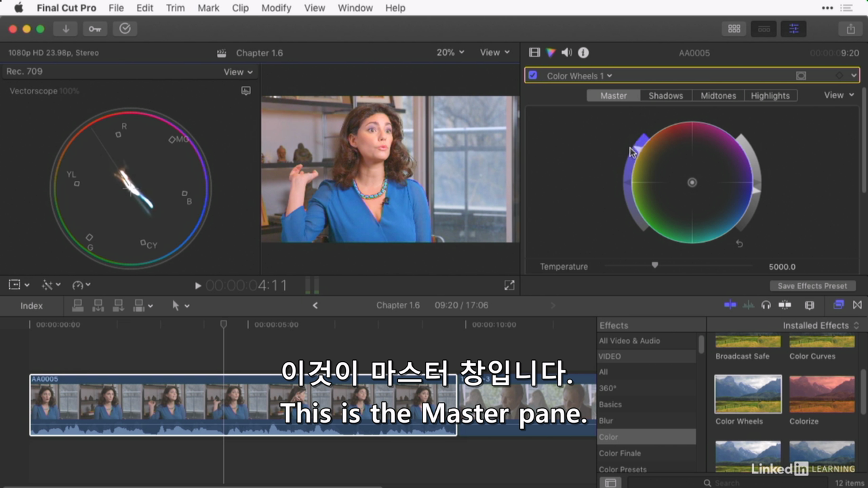This screenshot has height=488, width=868.
Task: Click Save Effects Preset button
Action: point(812,286)
